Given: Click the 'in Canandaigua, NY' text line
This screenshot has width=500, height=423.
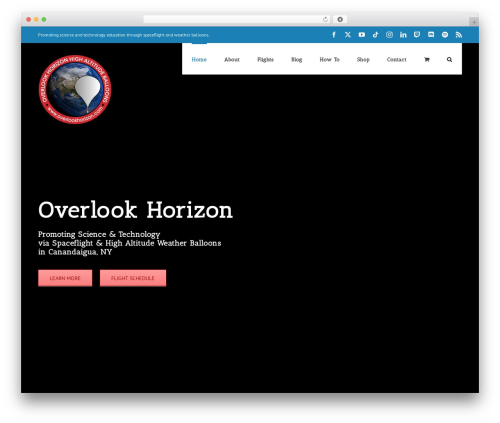Looking at the screenshot, I should tap(75, 252).
